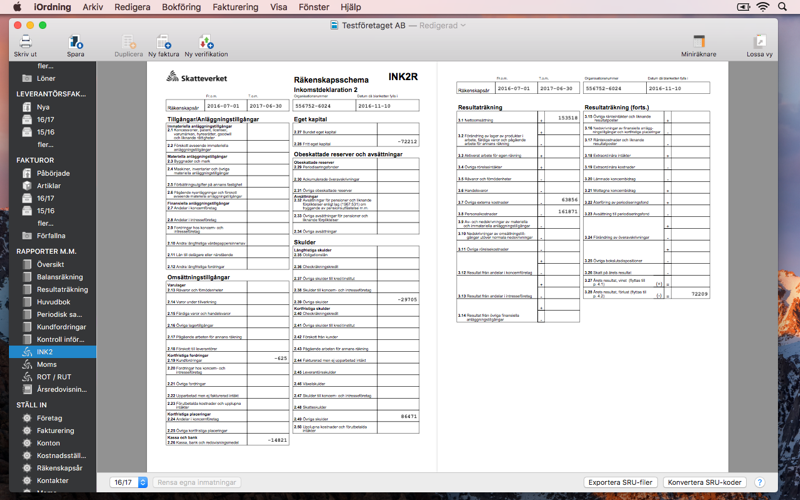Select ROT / RUT in the sidebar
The image size is (800, 500).
pyautogui.click(x=54, y=377)
